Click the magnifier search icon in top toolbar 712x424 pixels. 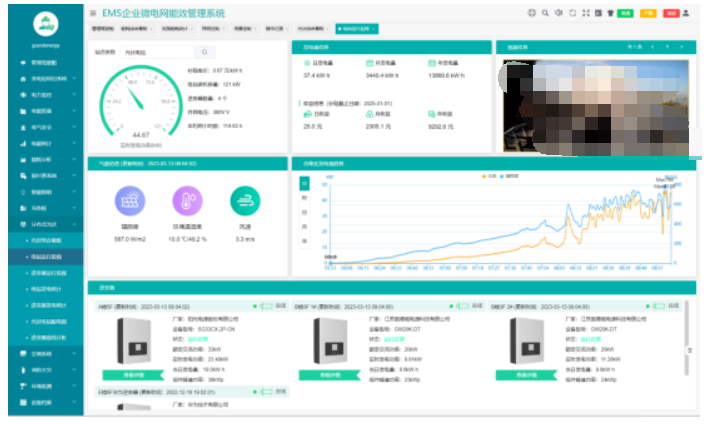[545, 13]
